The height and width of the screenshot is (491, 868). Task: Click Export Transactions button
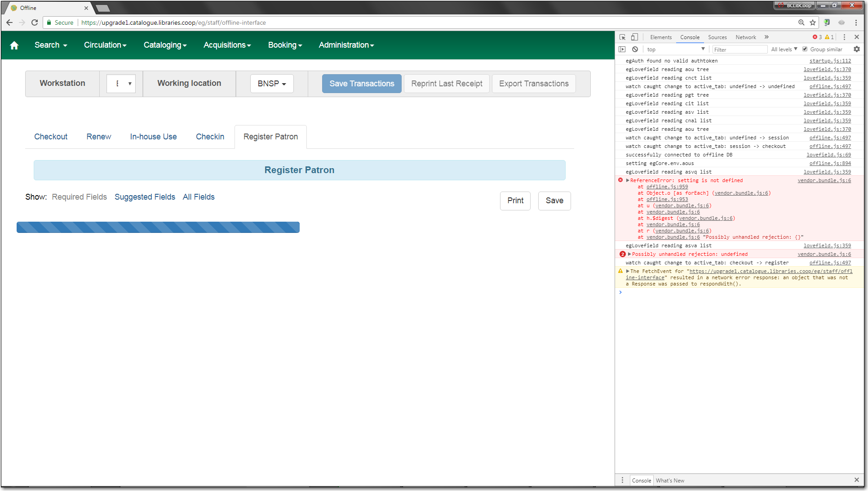pos(534,84)
